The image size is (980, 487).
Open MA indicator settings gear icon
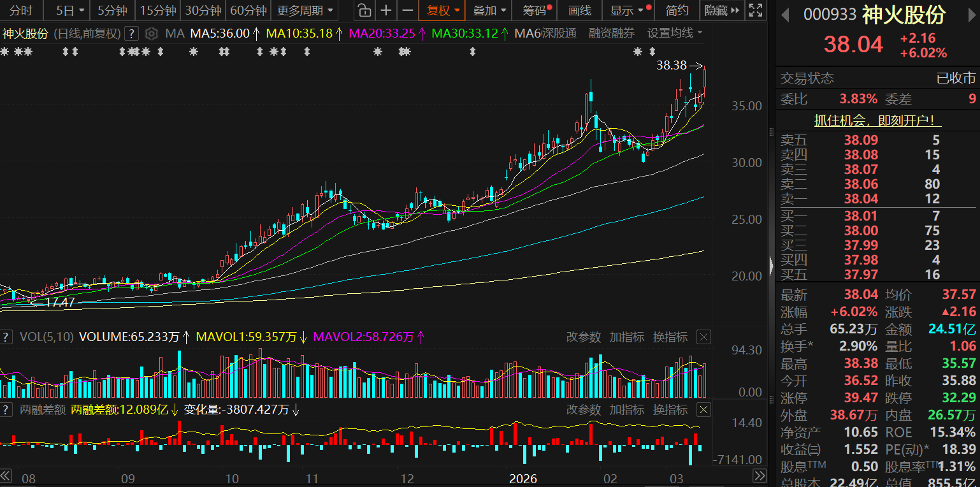151,34
